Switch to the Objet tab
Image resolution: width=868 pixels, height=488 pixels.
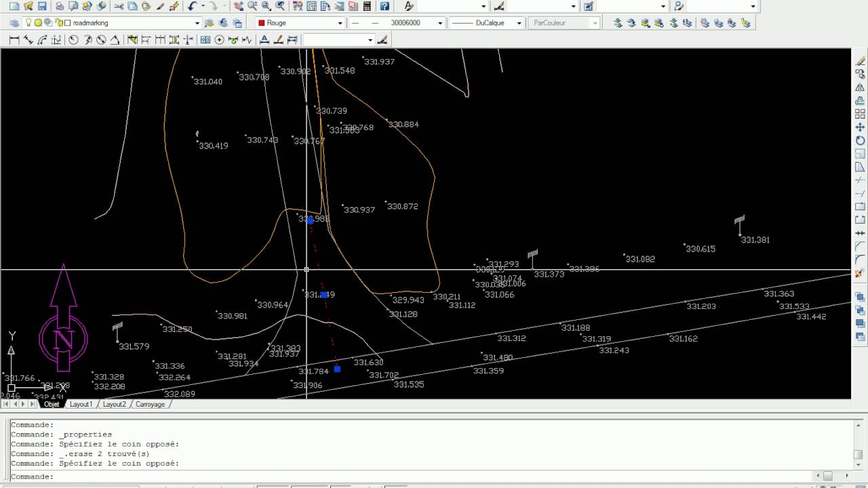pyautogui.click(x=52, y=404)
